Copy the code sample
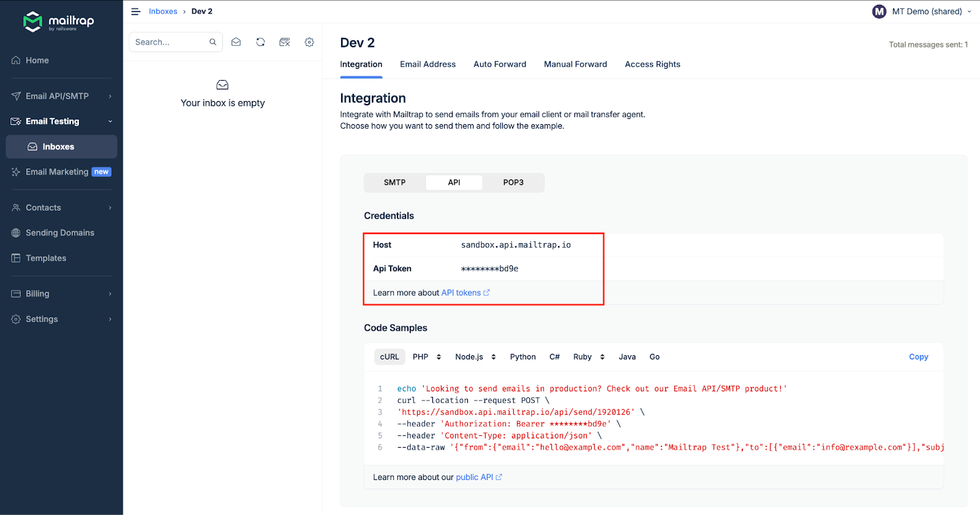 [x=919, y=357]
